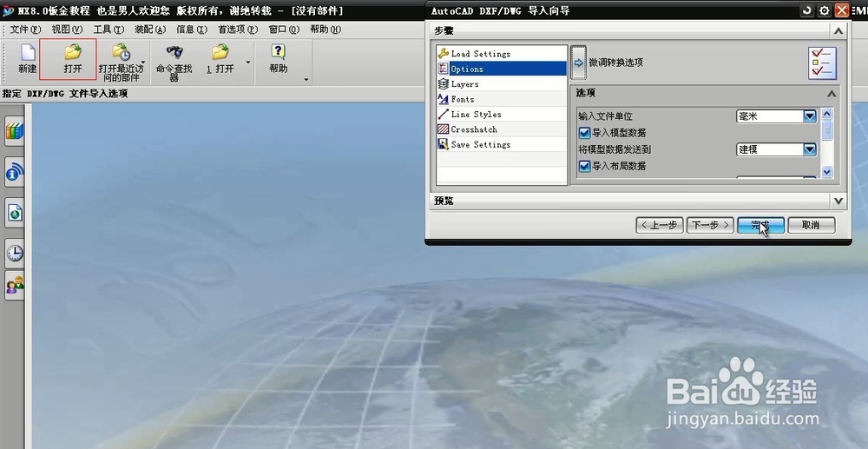Select the Save Settings step
This screenshot has height=449, width=868.
(x=502, y=144)
